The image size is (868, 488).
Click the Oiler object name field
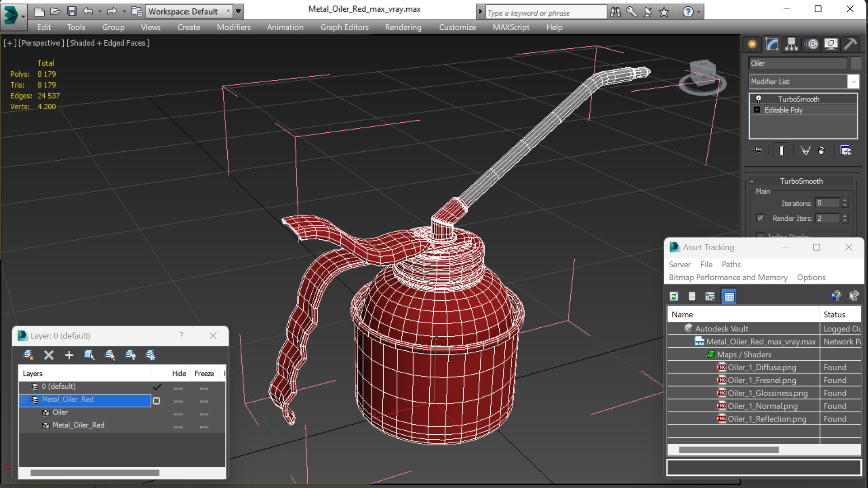pyautogui.click(x=798, y=63)
